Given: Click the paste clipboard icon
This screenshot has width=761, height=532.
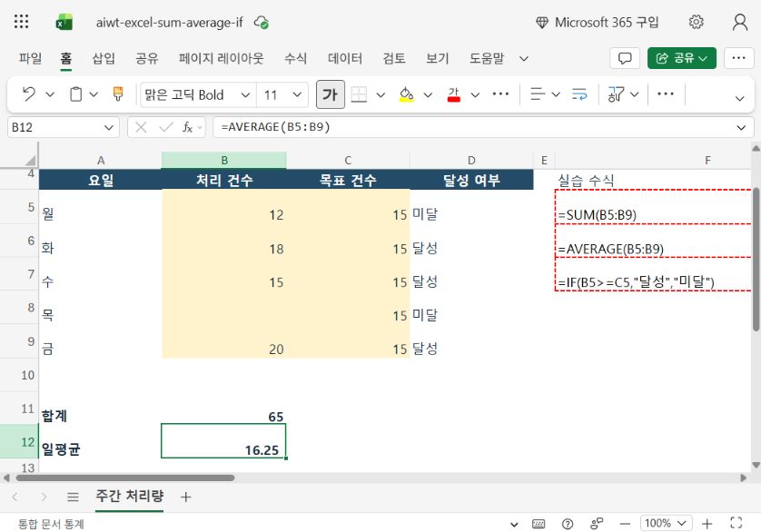Looking at the screenshot, I should point(75,94).
